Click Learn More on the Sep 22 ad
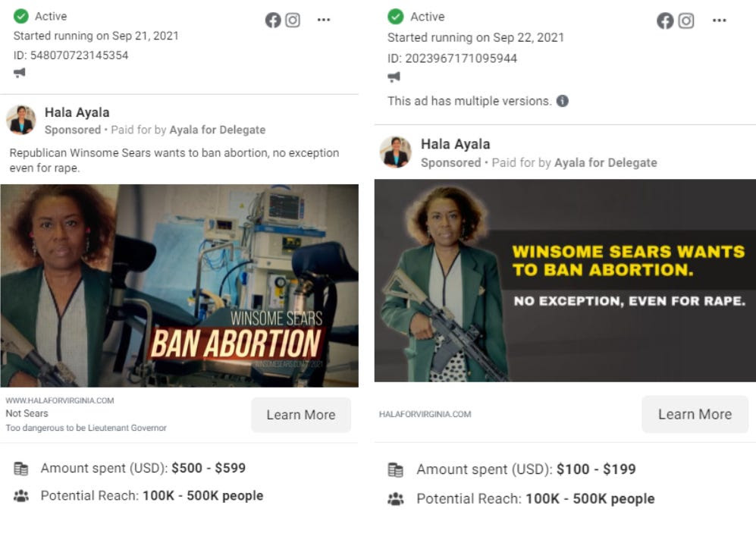Viewport: 756px width, 543px height. [x=695, y=414]
